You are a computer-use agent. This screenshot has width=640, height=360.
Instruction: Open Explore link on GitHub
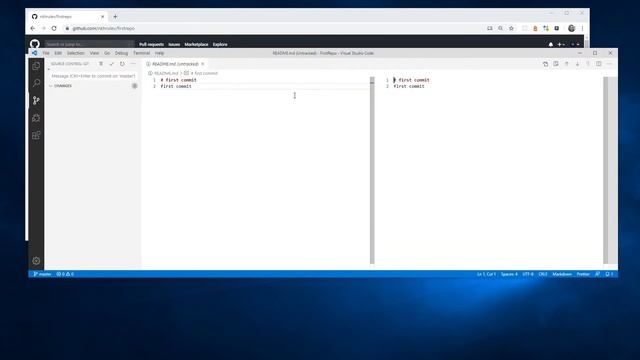220,44
